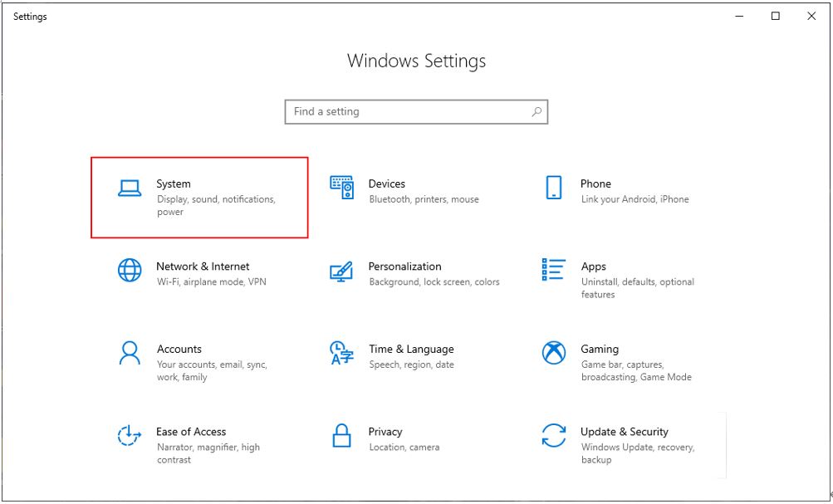Click 'Wi-Fi, airplane mode, VPN' description
This screenshot has width=833, height=504.
(212, 282)
